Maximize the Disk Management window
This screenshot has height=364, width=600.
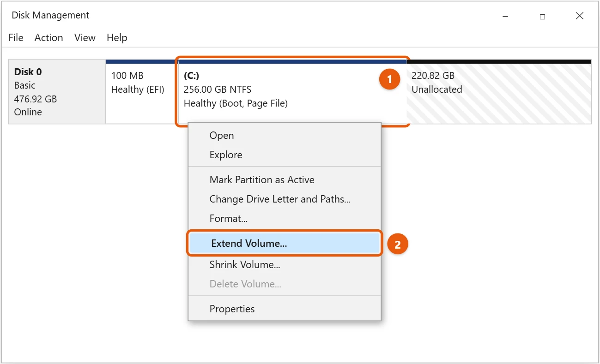[542, 16]
